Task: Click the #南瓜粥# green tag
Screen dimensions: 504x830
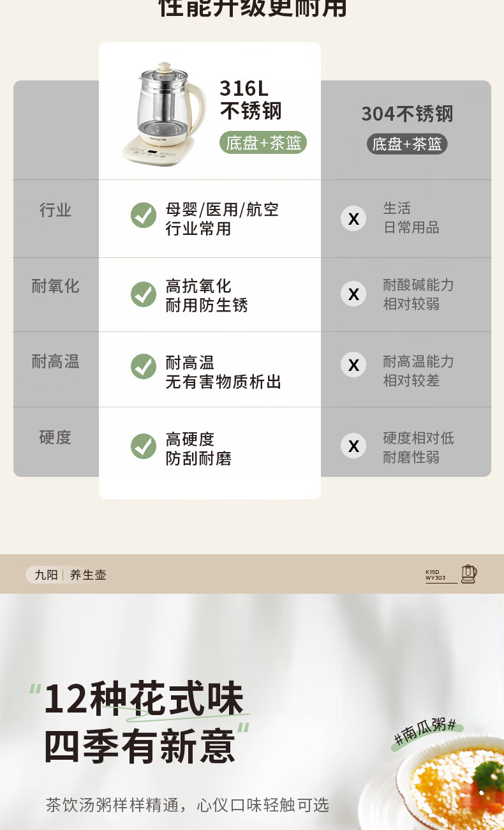Action: [426, 733]
